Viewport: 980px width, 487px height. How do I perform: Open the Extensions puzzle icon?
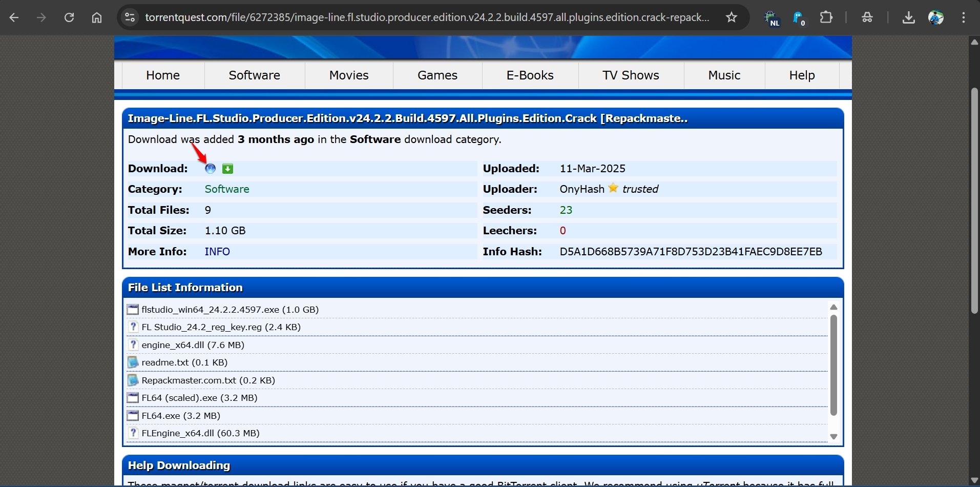[826, 17]
